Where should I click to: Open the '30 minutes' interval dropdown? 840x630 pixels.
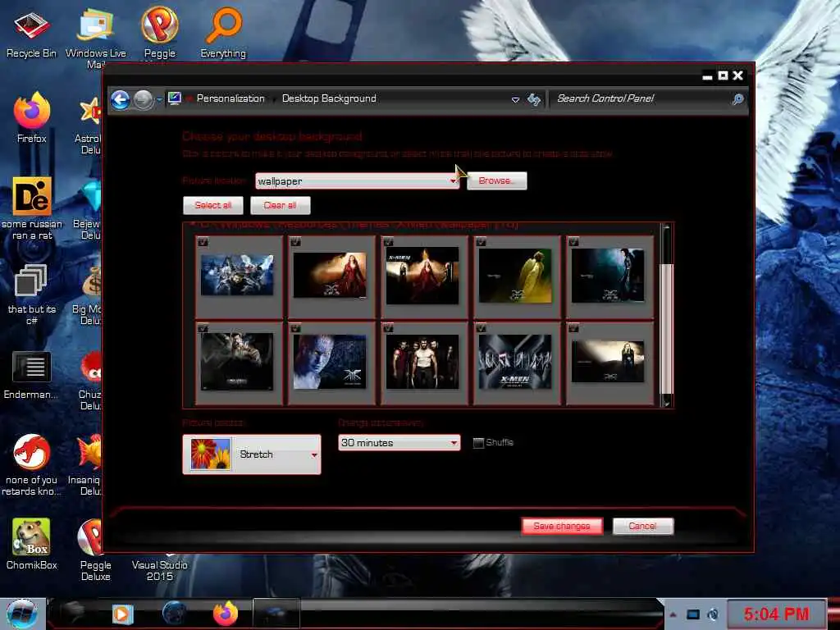pyautogui.click(x=399, y=442)
